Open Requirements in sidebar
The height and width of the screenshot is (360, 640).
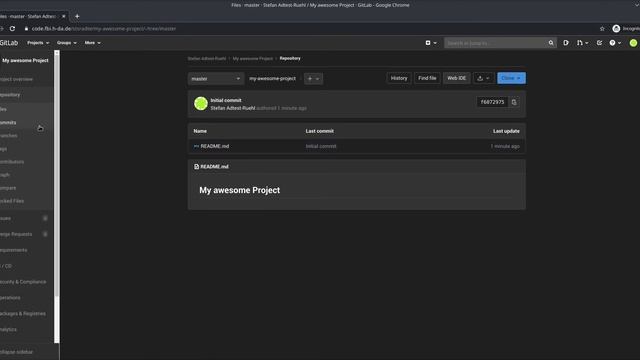pyautogui.click(x=14, y=250)
